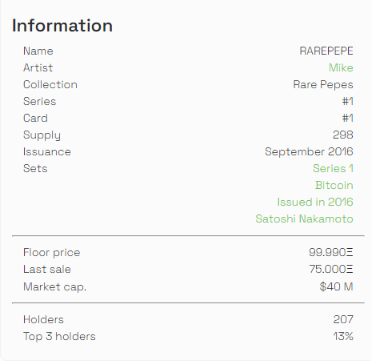Open the Series 1 set link
The width and height of the screenshot is (371, 361).
tap(333, 168)
